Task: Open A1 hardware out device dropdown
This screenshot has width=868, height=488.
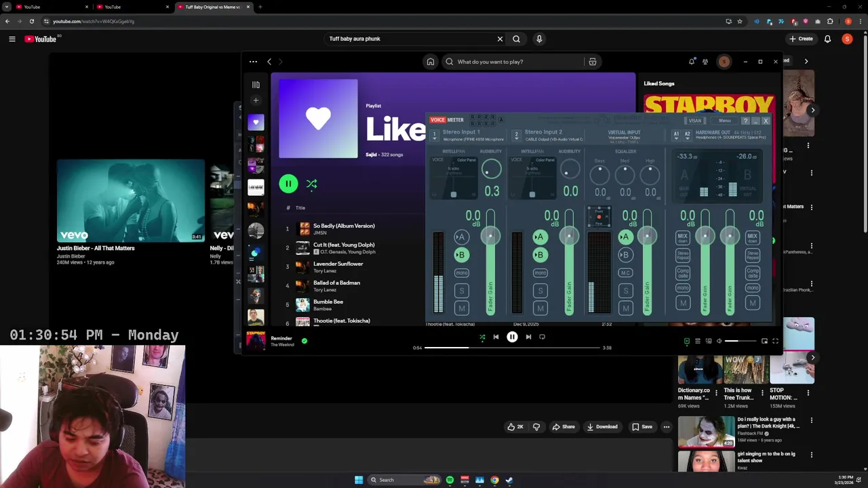Action: click(676, 135)
